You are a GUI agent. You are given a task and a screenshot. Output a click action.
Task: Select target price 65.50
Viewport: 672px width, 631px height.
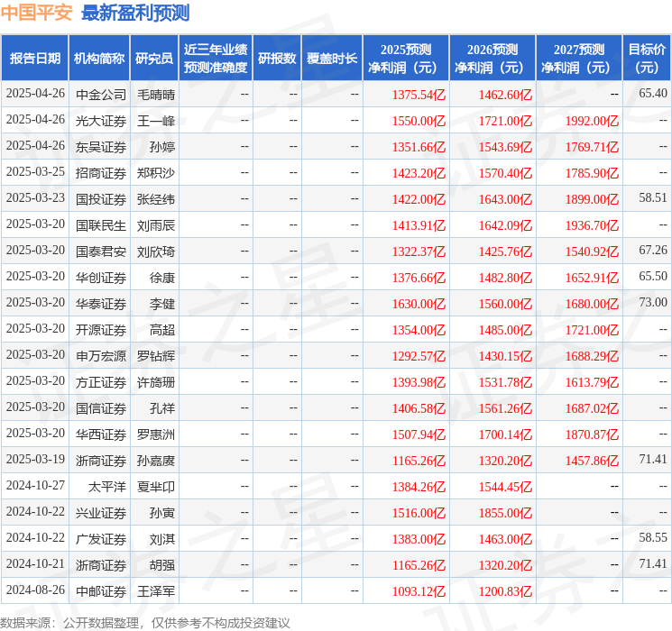653,277
